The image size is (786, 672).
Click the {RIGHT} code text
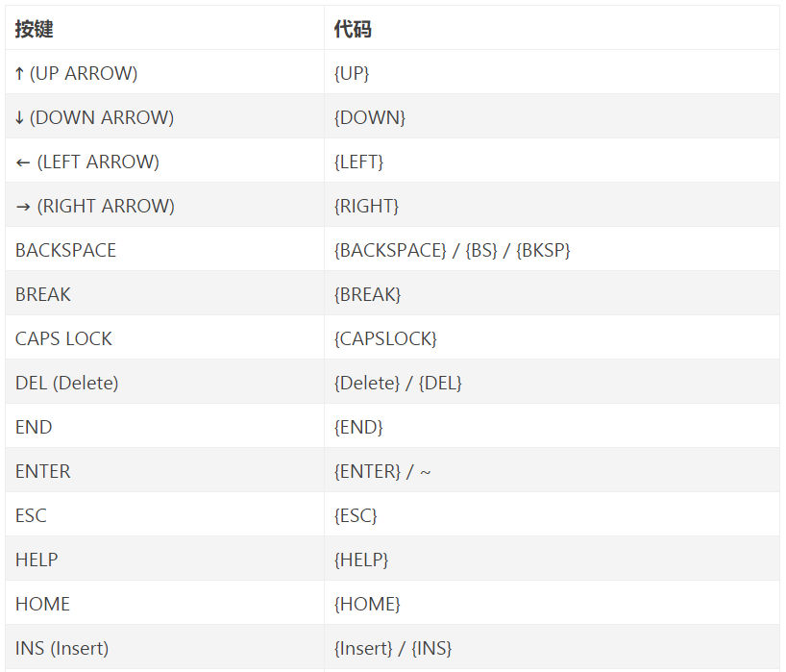(x=366, y=206)
